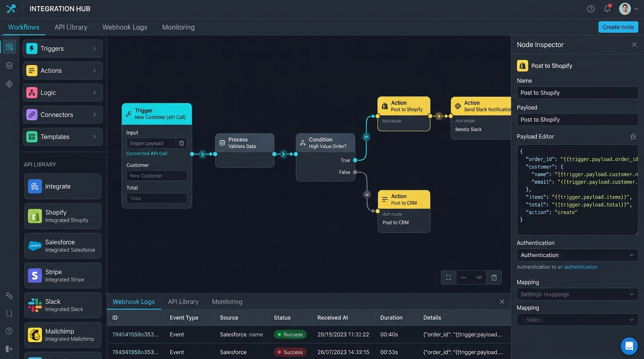Open the Selec: mapping dropdown
Screen dimensions: 644x359
(578, 320)
